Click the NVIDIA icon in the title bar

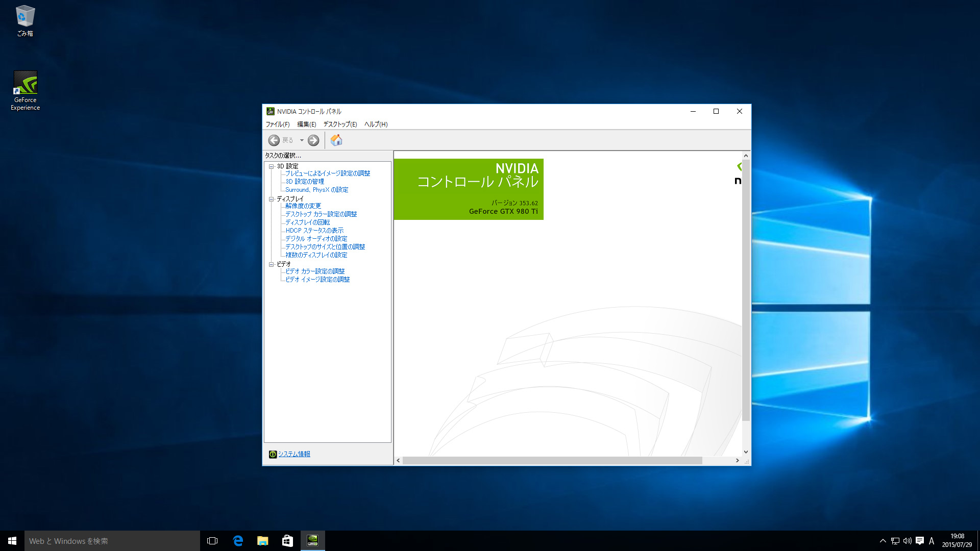coord(271,111)
